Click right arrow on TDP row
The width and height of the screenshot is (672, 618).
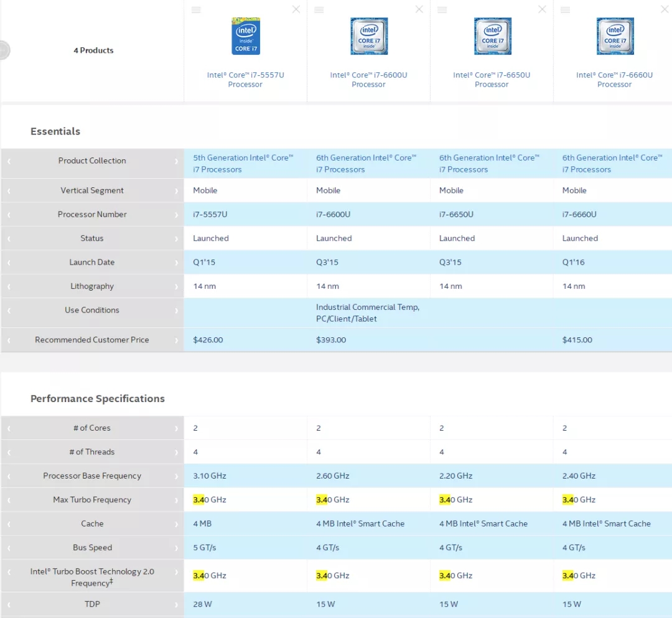(176, 605)
